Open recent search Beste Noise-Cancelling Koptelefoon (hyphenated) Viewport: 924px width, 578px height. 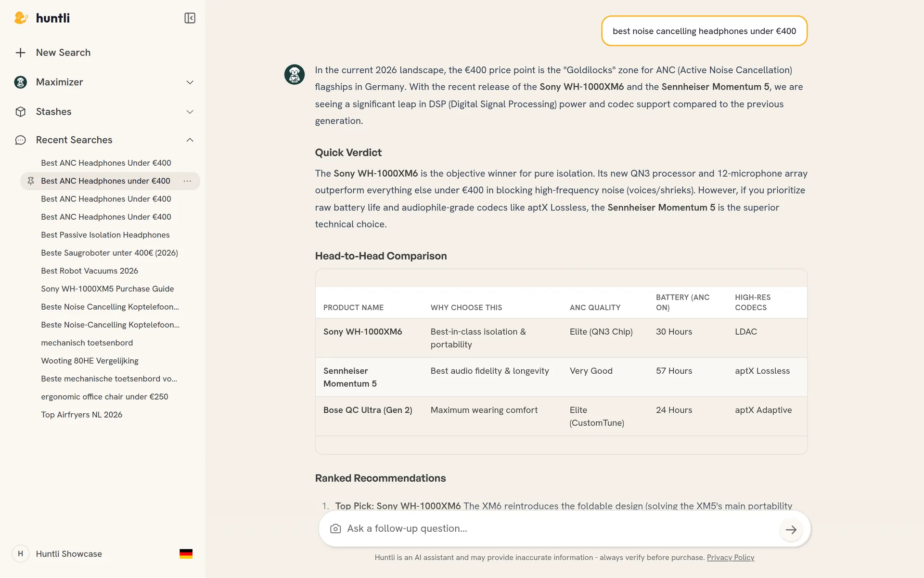110,325
